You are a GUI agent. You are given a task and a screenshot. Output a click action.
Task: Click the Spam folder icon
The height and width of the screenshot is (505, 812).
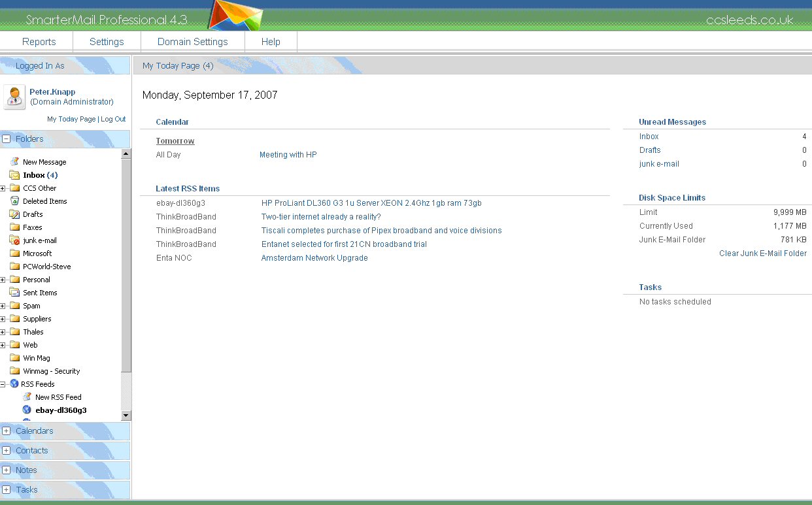pos(14,305)
